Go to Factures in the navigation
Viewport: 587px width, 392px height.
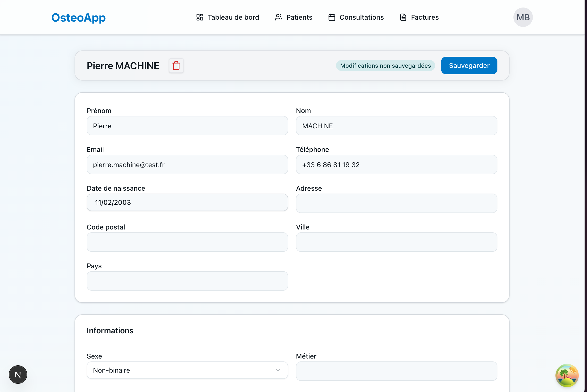point(425,17)
